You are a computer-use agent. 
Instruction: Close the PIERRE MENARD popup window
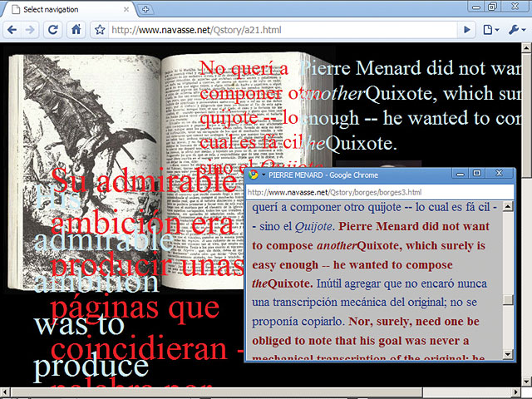(500, 174)
